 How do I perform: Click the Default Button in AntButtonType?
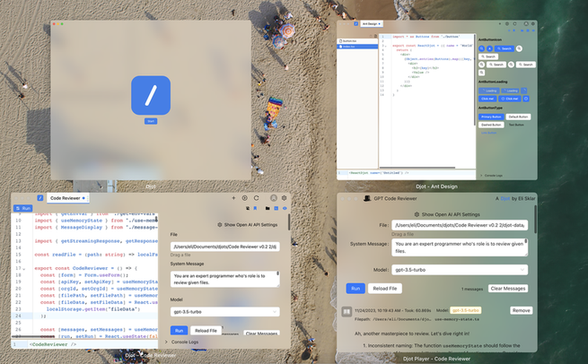tap(518, 117)
